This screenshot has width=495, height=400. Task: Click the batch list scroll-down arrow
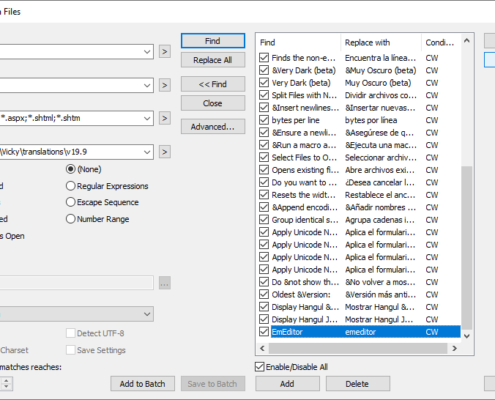click(x=467, y=336)
